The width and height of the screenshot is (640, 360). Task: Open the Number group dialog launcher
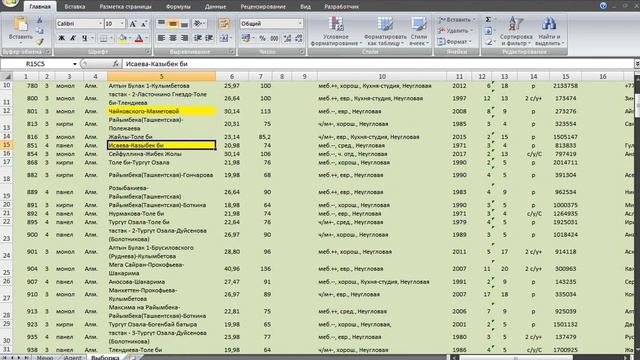point(302,52)
